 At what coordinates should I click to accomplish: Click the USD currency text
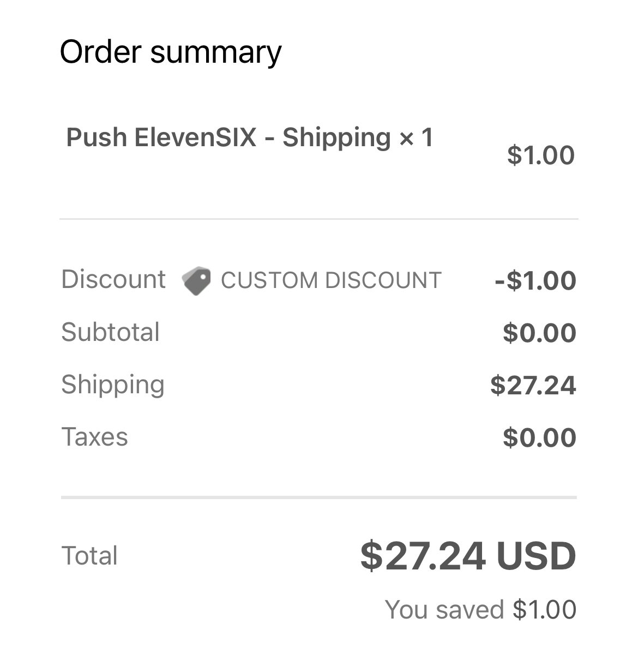(537, 556)
